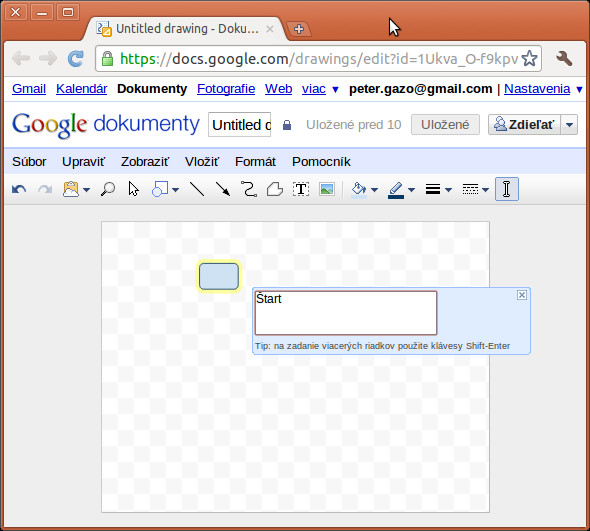Click the undo arrow icon
Viewport: 590px width, 531px height.
pos(19,189)
